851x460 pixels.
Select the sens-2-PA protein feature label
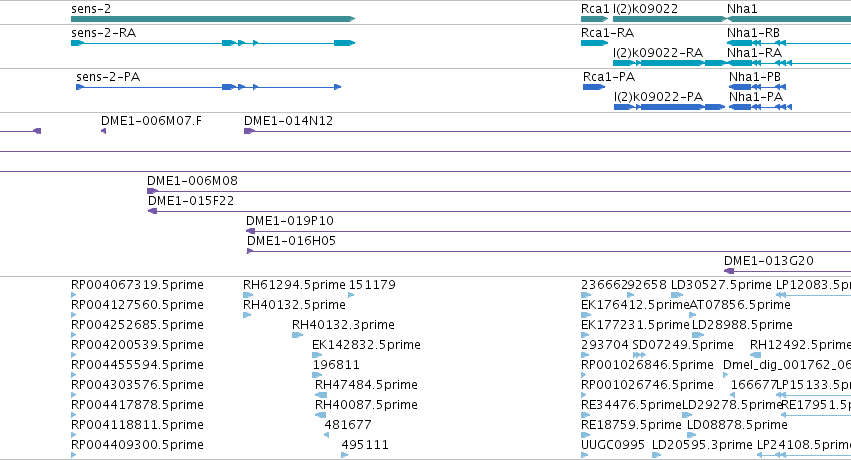pos(108,76)
